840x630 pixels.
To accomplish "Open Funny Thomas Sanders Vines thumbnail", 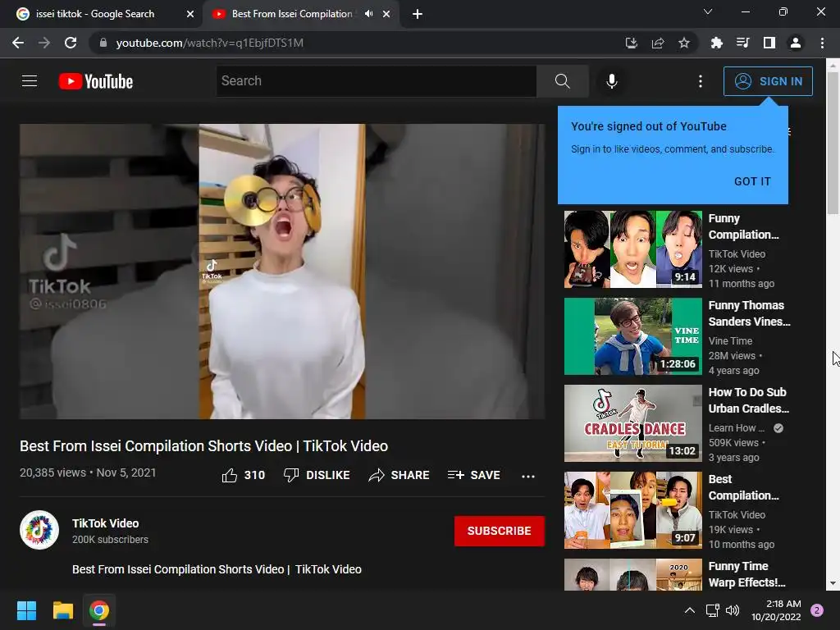I will [x=632, y=336].
